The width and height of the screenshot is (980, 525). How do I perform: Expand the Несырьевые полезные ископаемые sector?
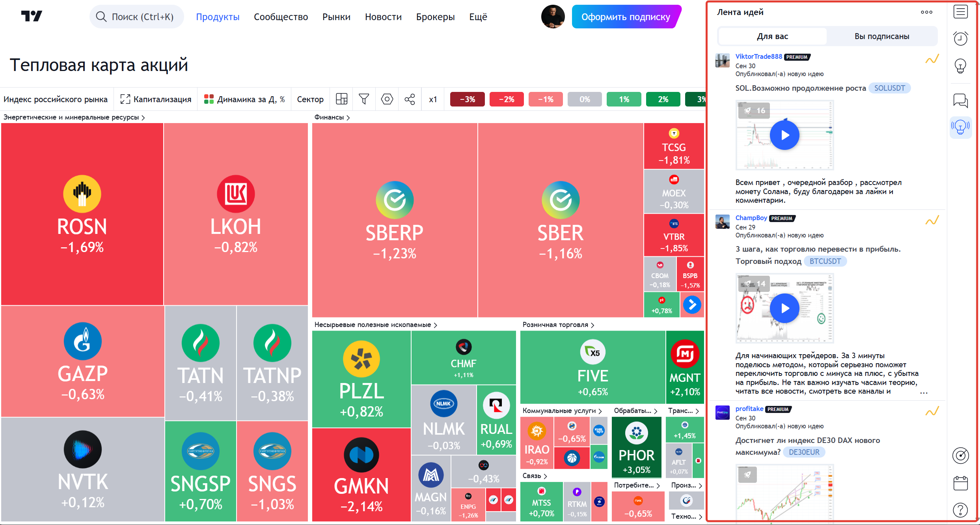click(x=376, y=325)
